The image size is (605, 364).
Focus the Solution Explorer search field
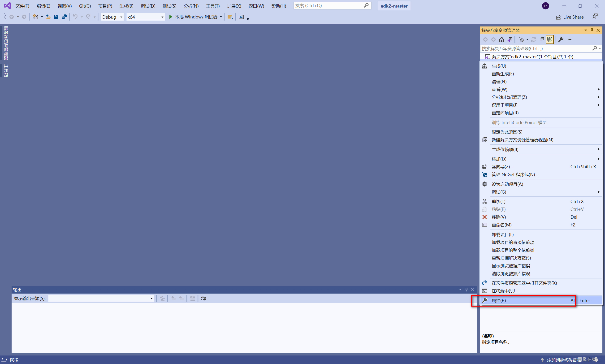536,48
